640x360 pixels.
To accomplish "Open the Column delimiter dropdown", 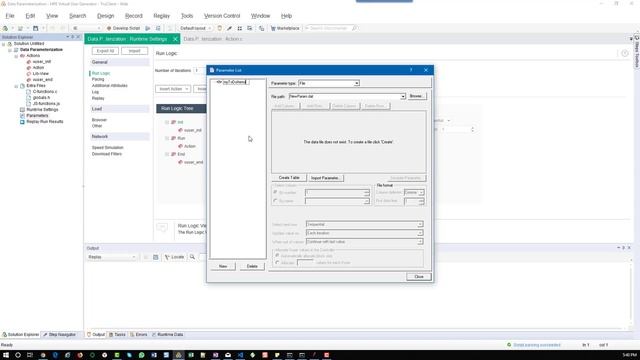I will pyautogui.click(x=421, y=192).
